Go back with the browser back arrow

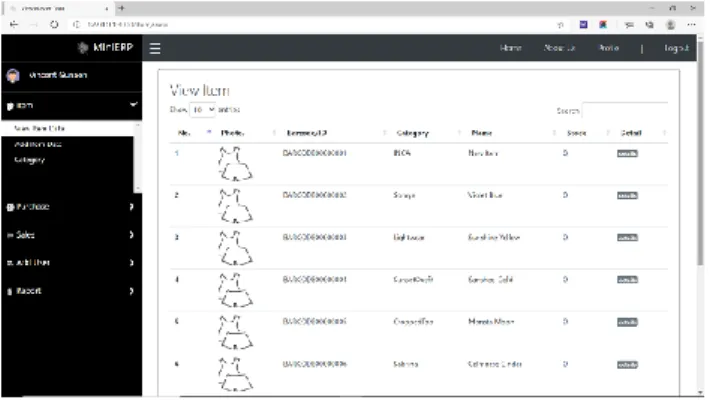14,24
